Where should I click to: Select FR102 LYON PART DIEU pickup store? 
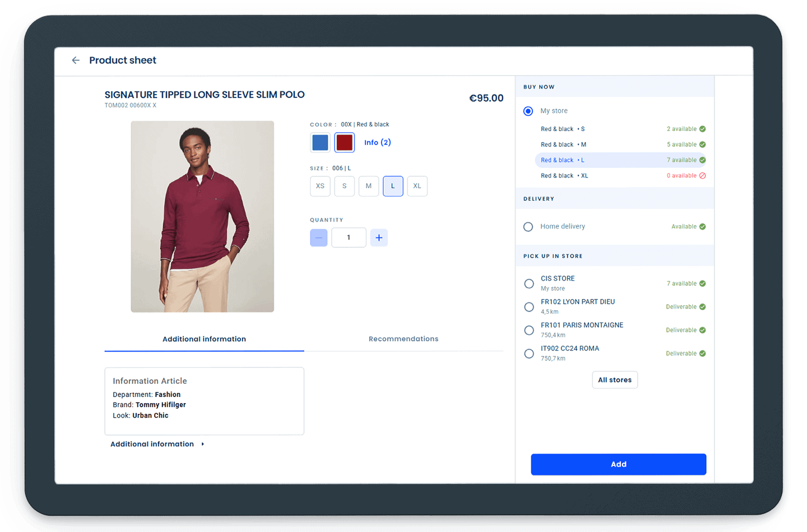pos(528,307)
